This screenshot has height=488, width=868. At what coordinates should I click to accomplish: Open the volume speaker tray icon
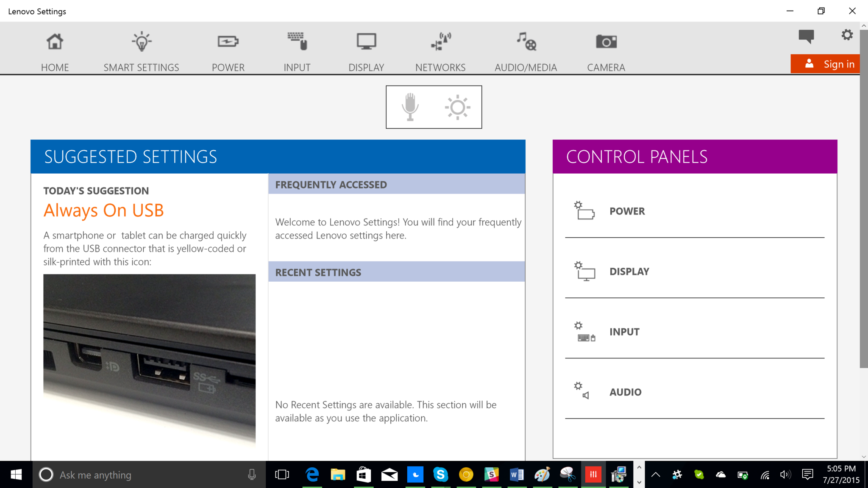pyautogui.click(x=785, y=475)
